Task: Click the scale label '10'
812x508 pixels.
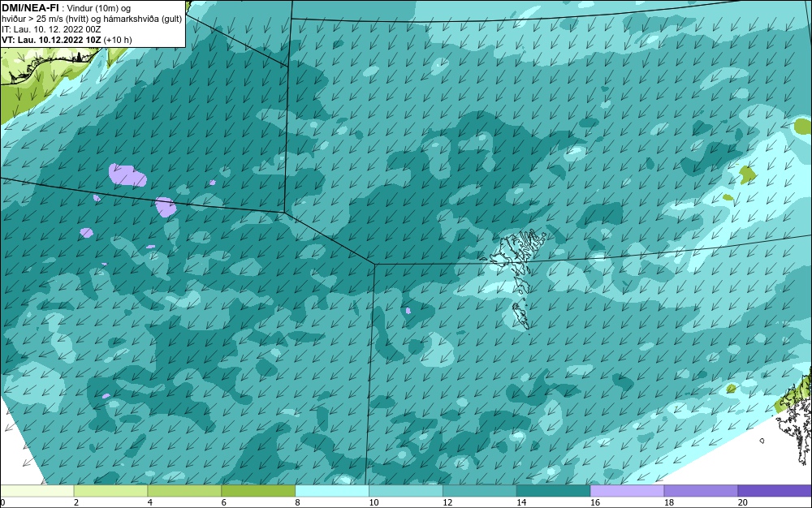Action: (x=374, y=502)
